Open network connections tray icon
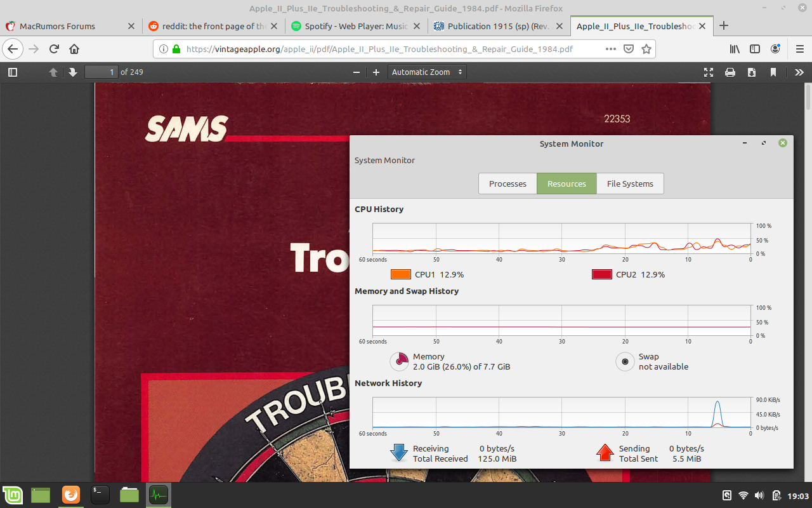Image resolution: width=812 pixels, height=508 pixels. [743, 495]
